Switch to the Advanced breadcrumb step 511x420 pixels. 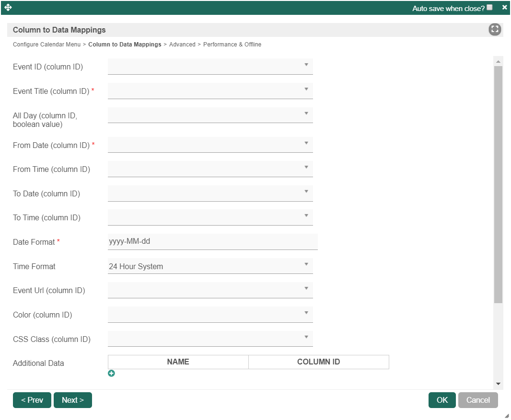(x=182, y=45)
